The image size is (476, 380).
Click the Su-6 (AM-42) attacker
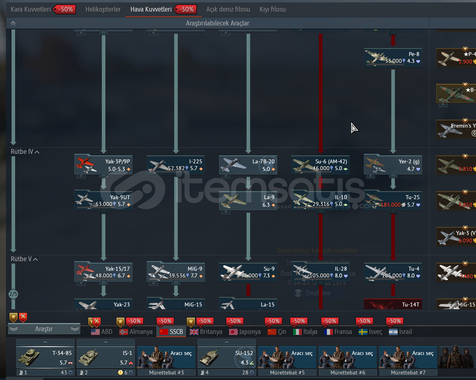pyautogui.click(x=321, y=165)
